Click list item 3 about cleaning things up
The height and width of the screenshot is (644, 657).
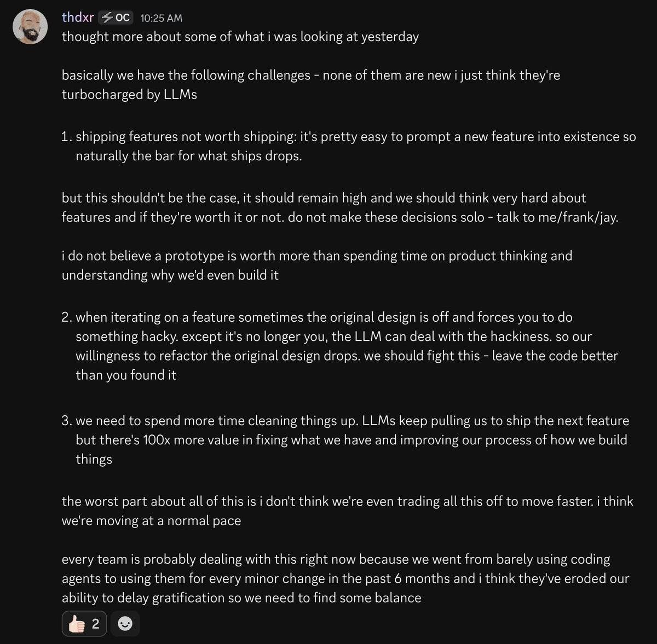click(350, 439)
